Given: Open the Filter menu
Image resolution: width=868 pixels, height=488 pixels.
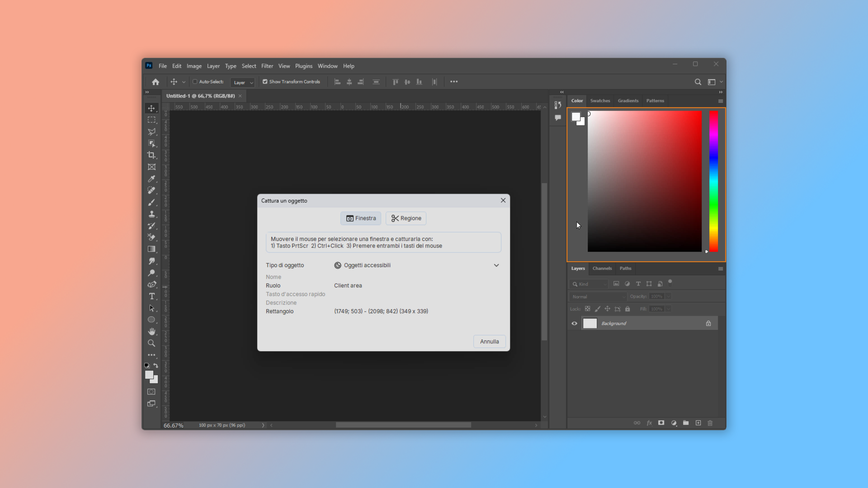Looking at the screenshot, I should (x=267, y=66).
